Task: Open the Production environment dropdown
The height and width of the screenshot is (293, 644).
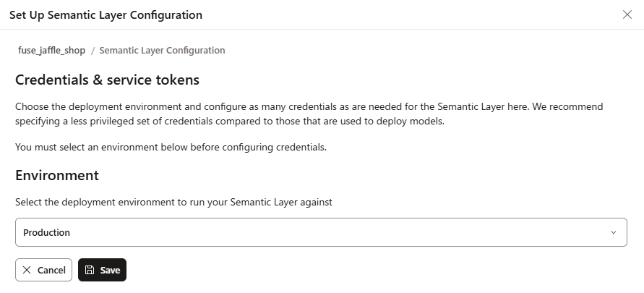Action: (320, 233)
